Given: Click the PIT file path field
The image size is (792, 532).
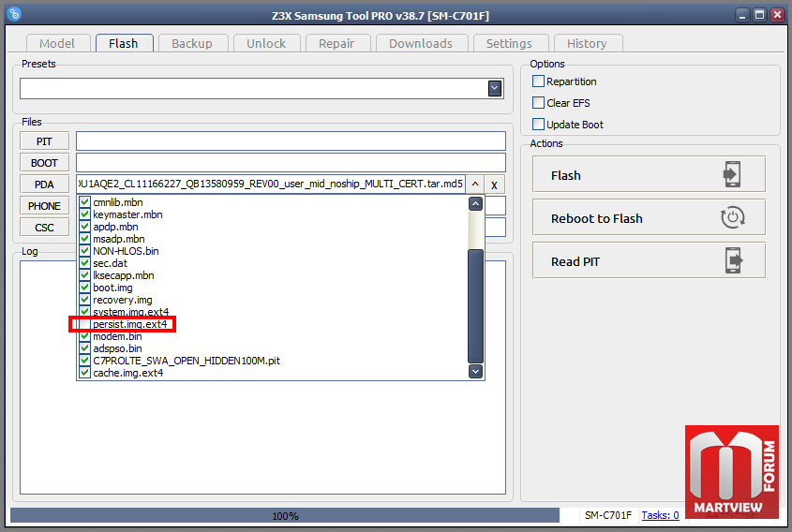Looking at the screenshot, I should pos(291,140).
